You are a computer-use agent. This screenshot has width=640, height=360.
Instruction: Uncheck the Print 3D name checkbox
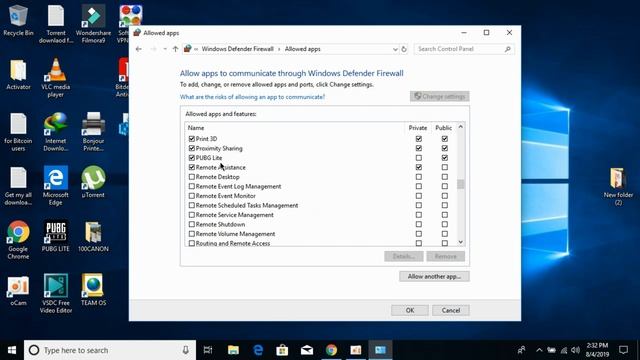coord(191,139)
